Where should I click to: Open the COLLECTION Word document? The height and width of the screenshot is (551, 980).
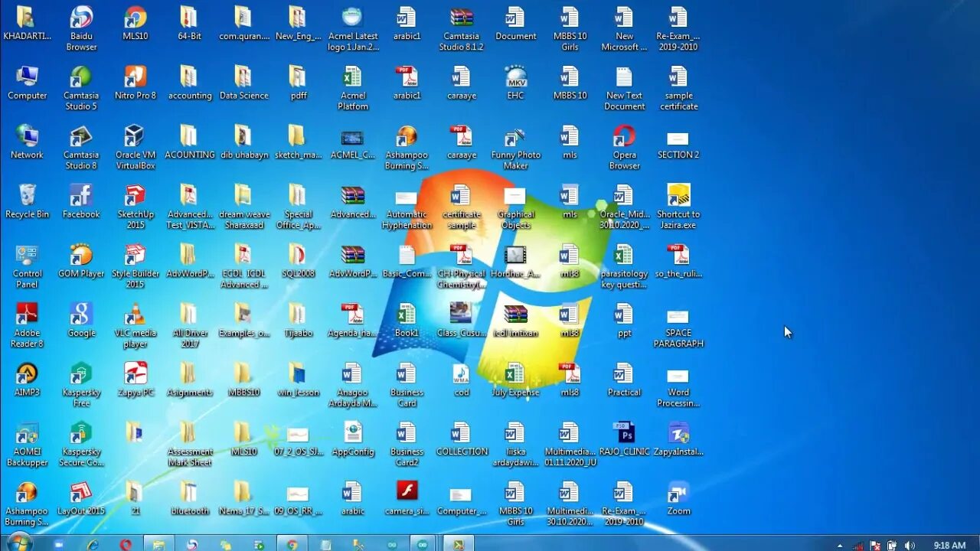[461, 439]
